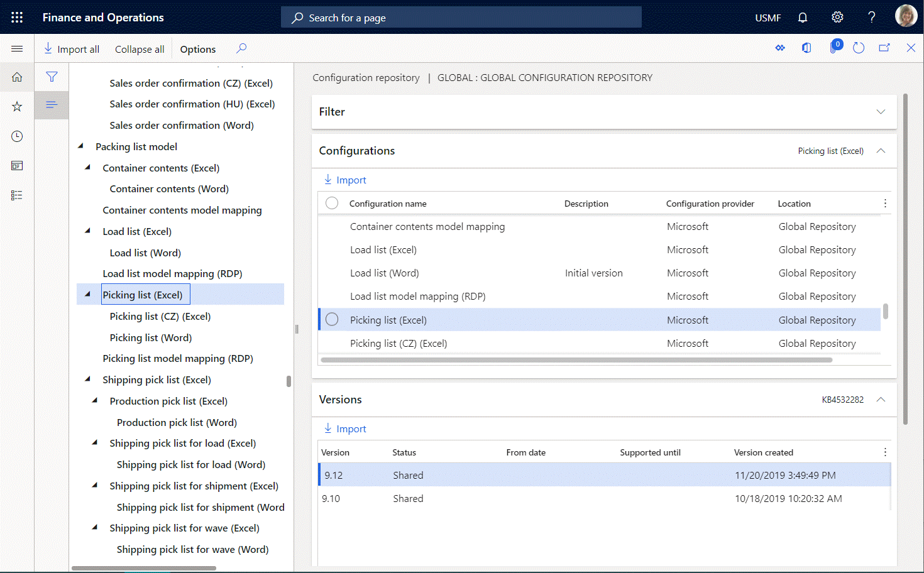Image resolution: width=924 pixels, height=573 pixels.
Task: Open Workspaces icon in sidebar
Action: [x=17, y=166]
